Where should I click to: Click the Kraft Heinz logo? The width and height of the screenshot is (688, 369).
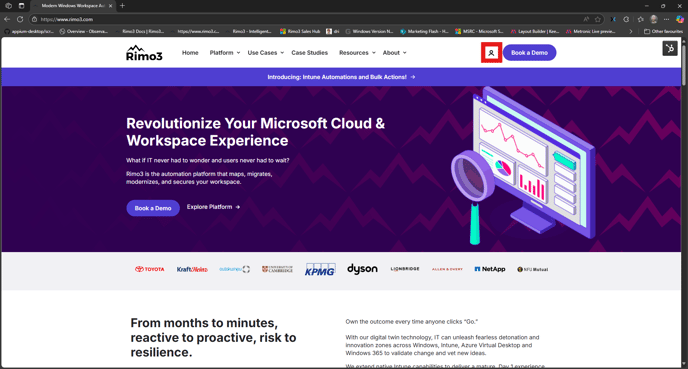192,269
